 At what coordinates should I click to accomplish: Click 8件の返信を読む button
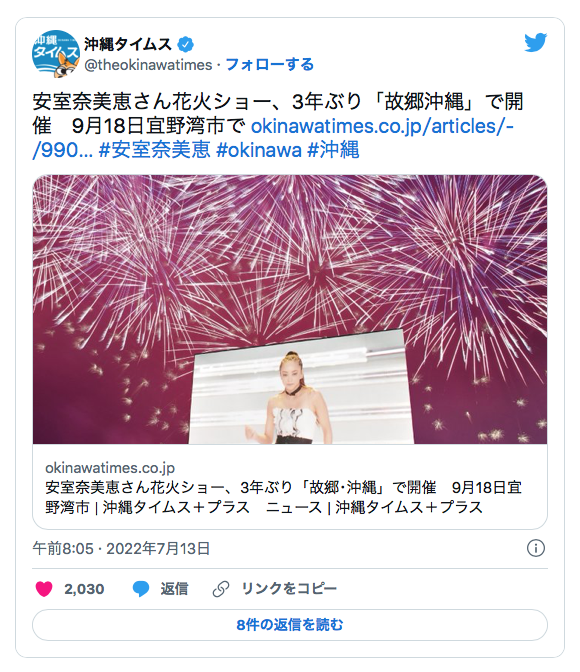290,625
